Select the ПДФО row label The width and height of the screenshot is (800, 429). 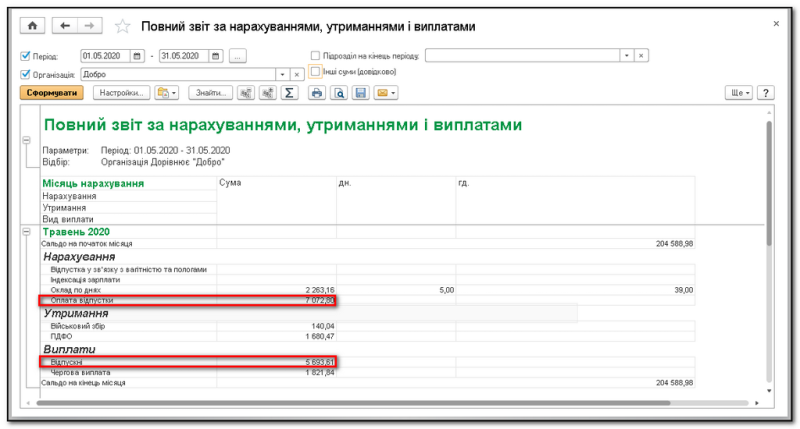(61, 336)
